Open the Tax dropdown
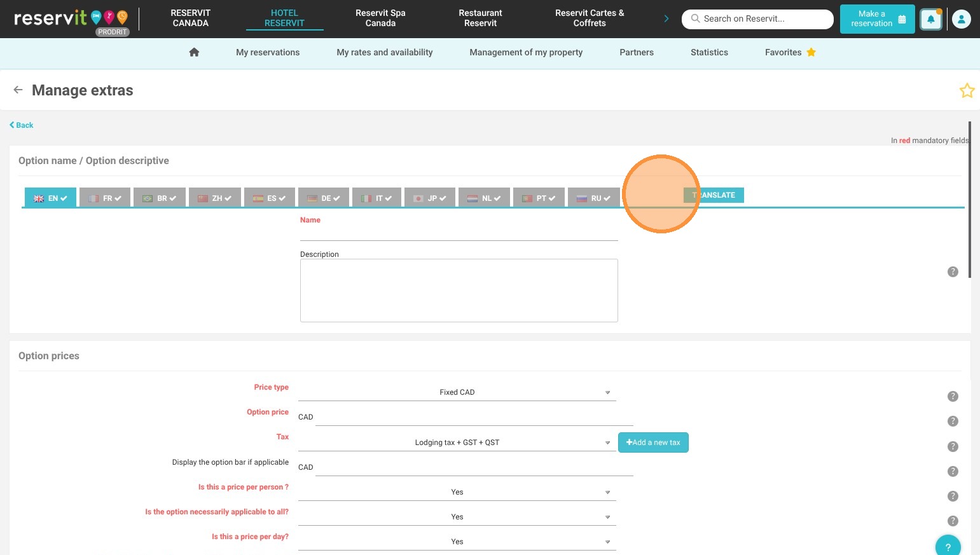This screenshot has width=980, height=555. coord(457,442)
